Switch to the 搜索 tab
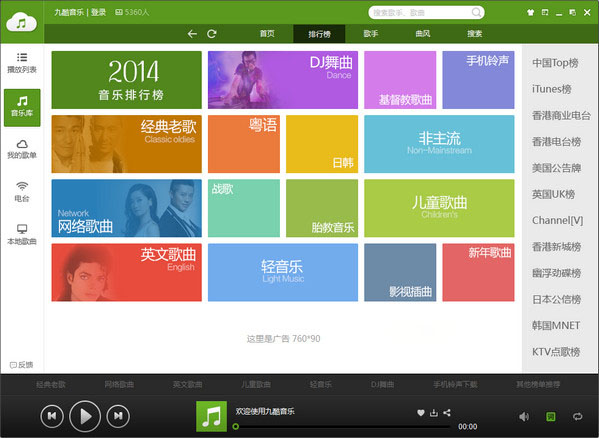 tap(474, 34)
